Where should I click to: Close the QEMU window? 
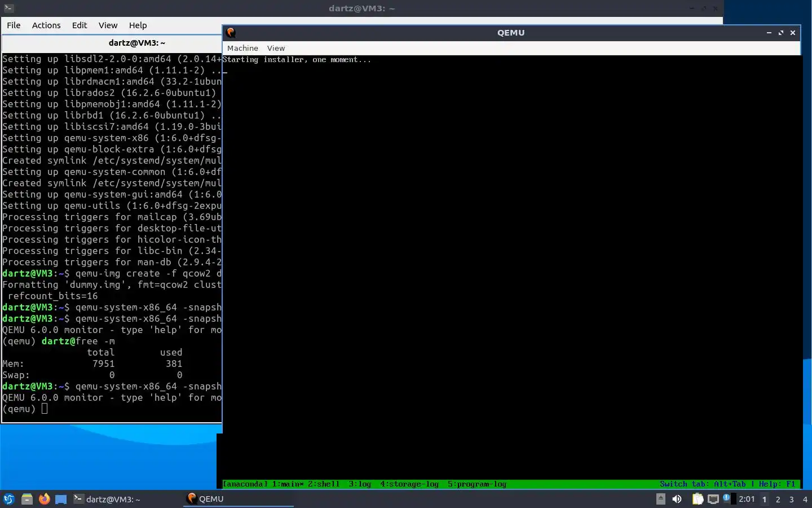click(793, 33)
